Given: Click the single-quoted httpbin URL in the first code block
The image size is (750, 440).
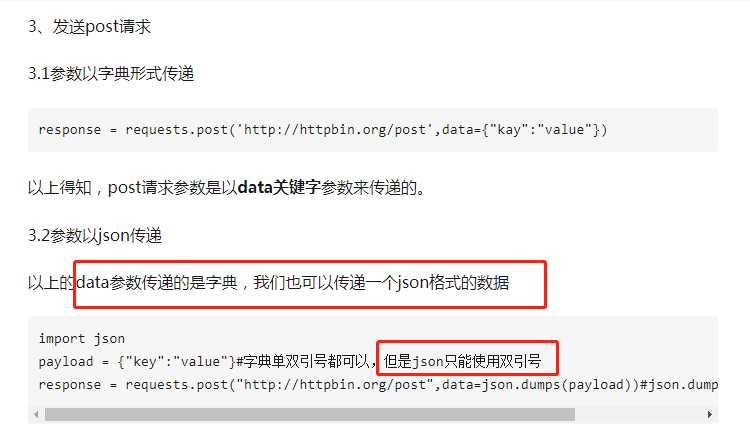Looking at the screenshot, I should [x=335, y=130].
